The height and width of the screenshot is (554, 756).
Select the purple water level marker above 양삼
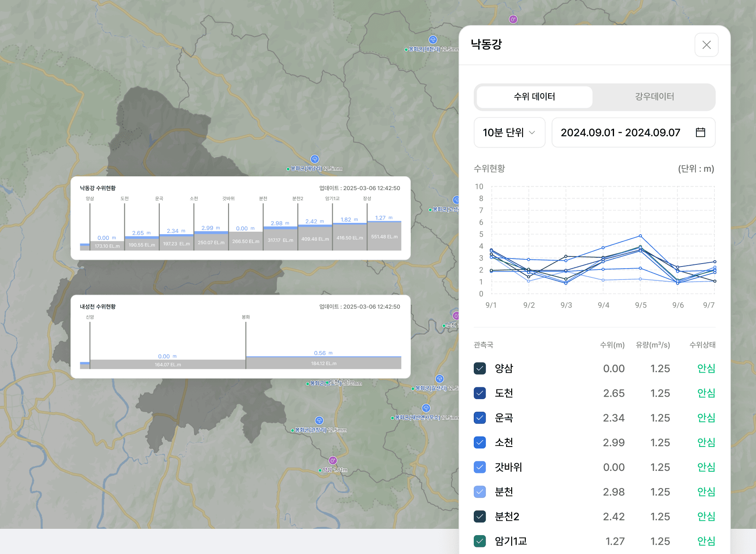(x=333, y=460)
